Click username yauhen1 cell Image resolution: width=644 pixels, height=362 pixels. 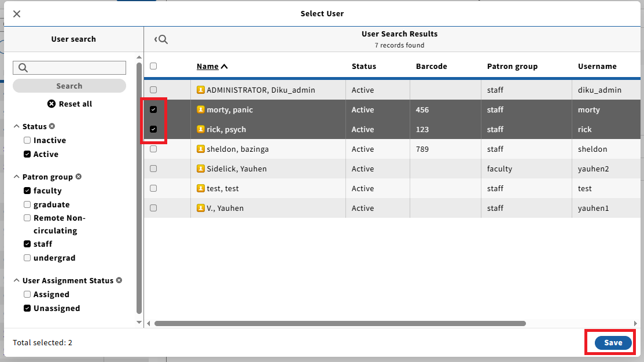[x=594, y=209]
